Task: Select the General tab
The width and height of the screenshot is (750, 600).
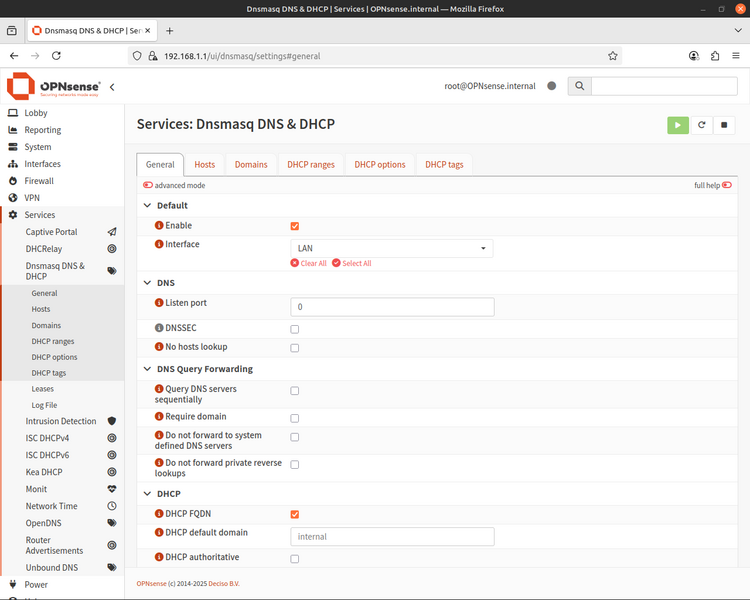Action: point(160,165)
